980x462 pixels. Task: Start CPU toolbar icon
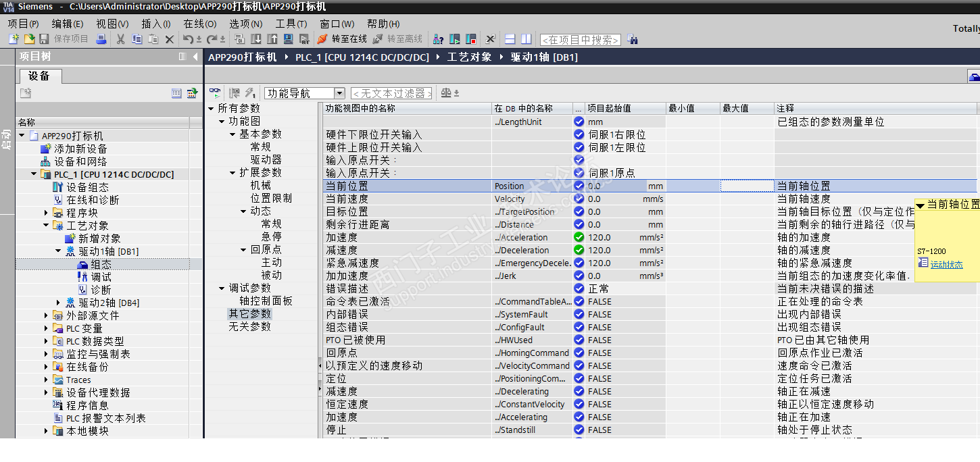click(x=454, y=39)
